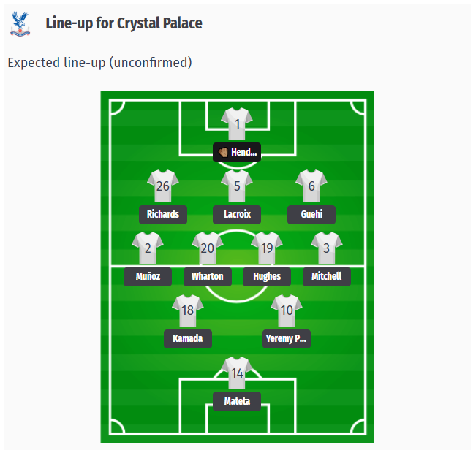Select shirt number 20 icon

[208, 248]
